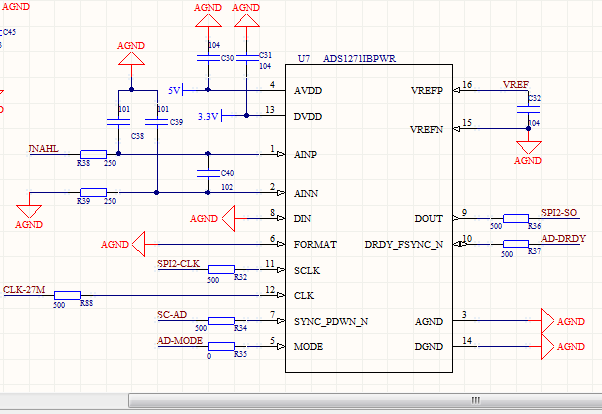Click the 102 value of C40
The image size is (602, 414).
tap(227, 187)
